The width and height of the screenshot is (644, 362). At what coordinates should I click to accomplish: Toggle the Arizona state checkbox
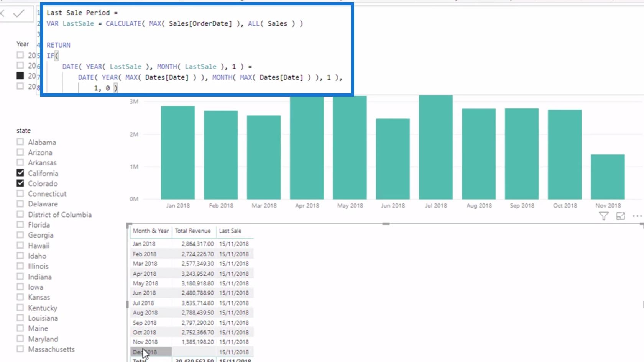20,152
